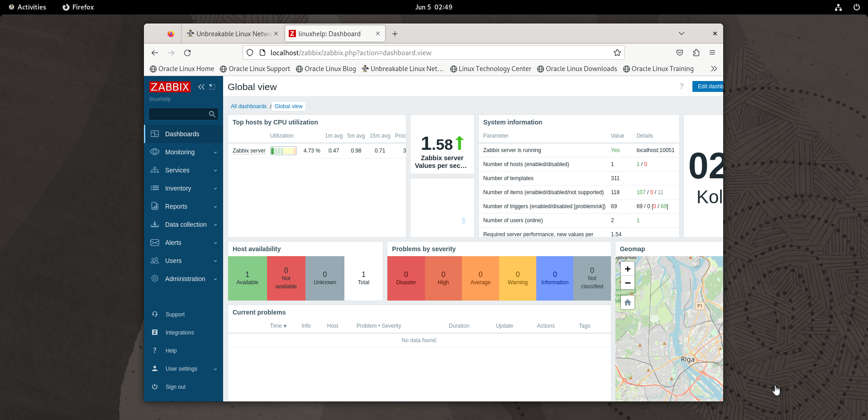The height and width of the screenshot is (420, 868).
Task: Open Firefox hamburger application menu
Action: click(x=712, y=53)
